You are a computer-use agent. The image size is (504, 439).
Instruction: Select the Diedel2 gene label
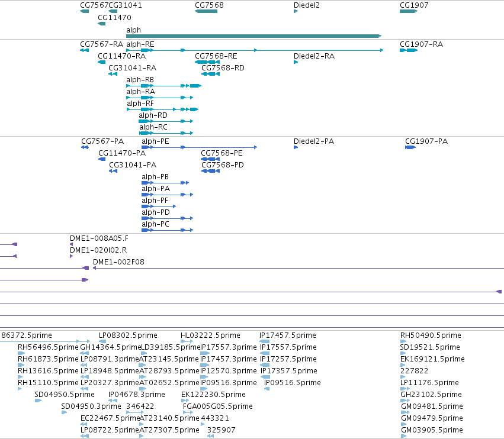[x=307, y=5]
